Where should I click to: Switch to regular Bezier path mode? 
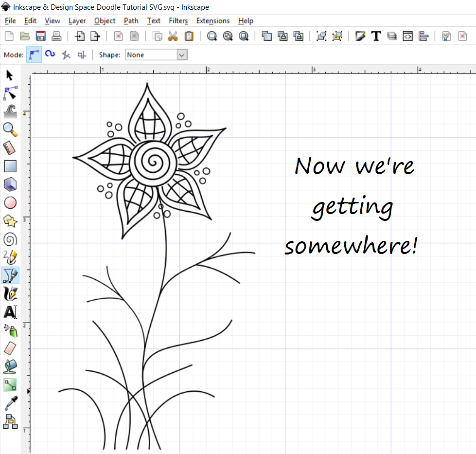tap(34, 54)
